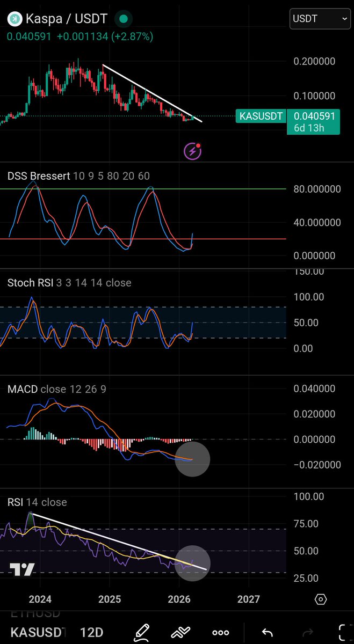Tap the 75.00 RSI scale value
The image size is (354, 644).
[306, 524]
